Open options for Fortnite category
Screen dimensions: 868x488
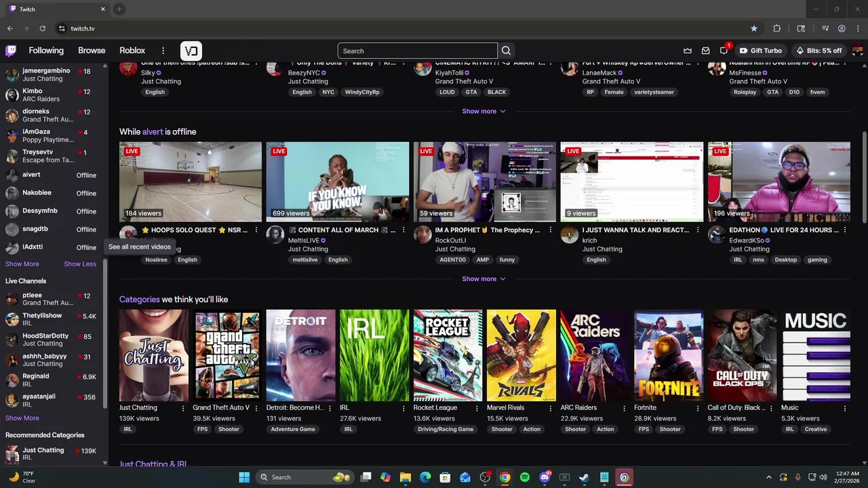coord(698,408)
